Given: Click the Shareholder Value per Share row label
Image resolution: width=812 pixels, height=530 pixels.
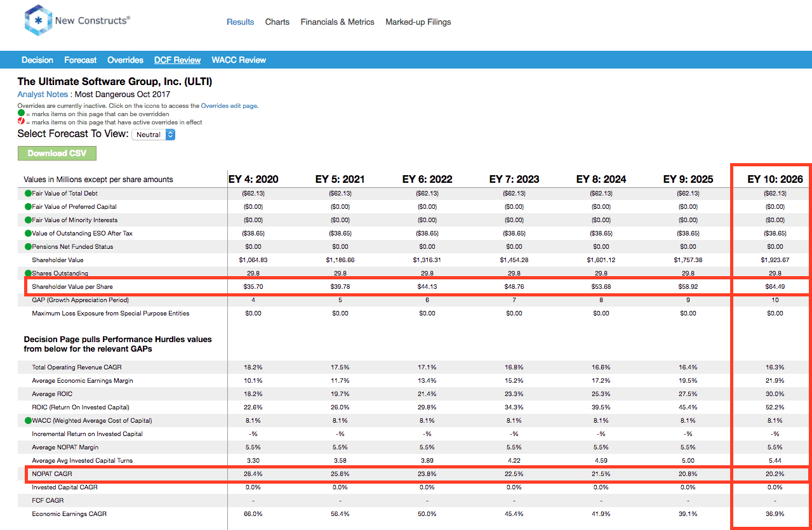Looking at the screenshot, I should pyautogui.click(x=72, y=286).
